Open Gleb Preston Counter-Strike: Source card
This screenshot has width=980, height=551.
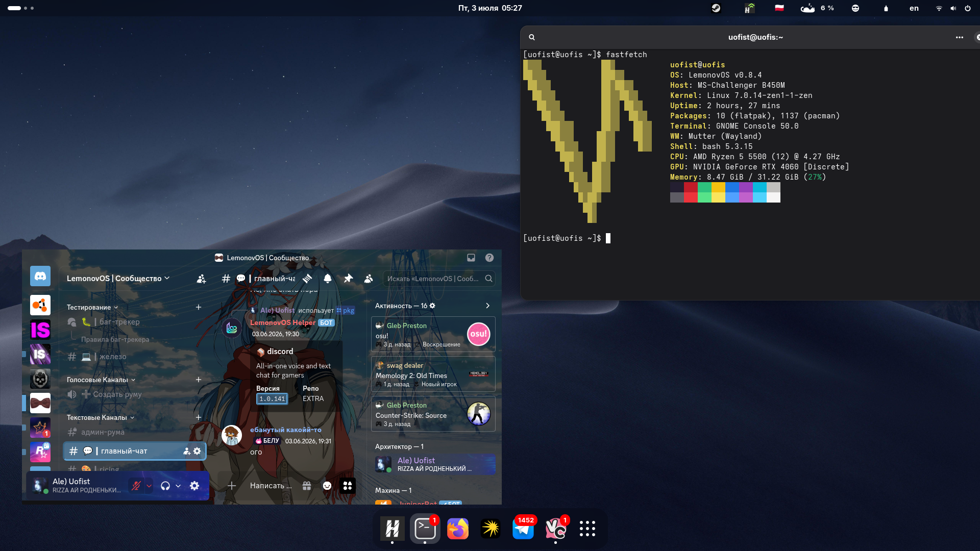point(433,414)
